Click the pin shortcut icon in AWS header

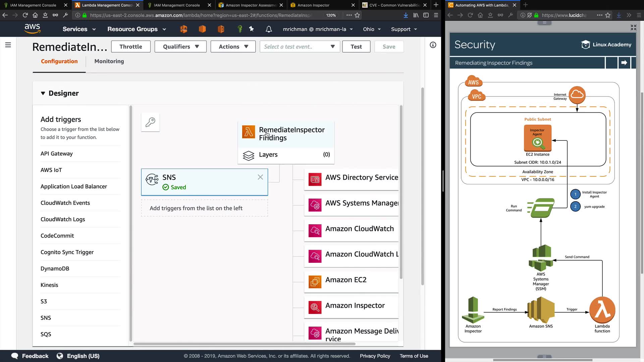point(251,29)
